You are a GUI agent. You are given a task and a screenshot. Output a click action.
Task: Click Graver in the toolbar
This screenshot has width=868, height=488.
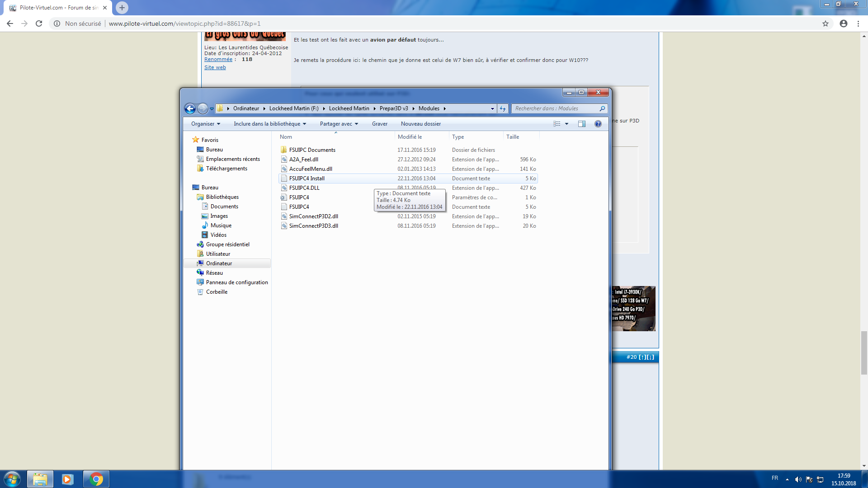[380, 124]
